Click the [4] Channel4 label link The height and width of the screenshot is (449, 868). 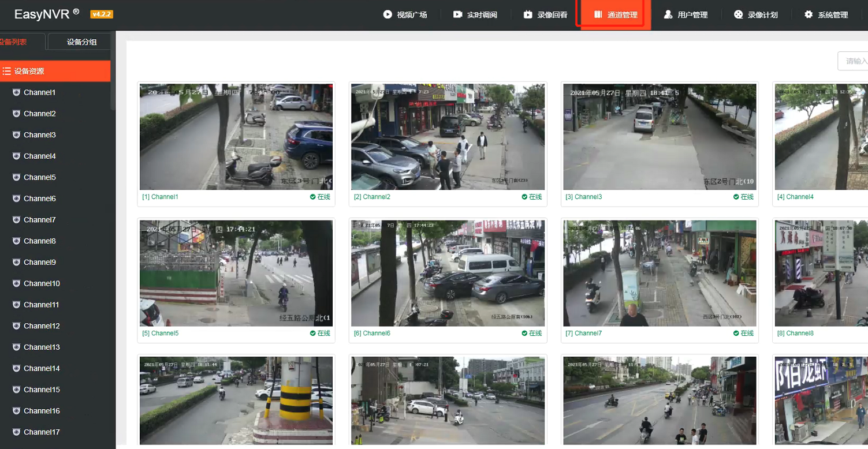(795, 197)
